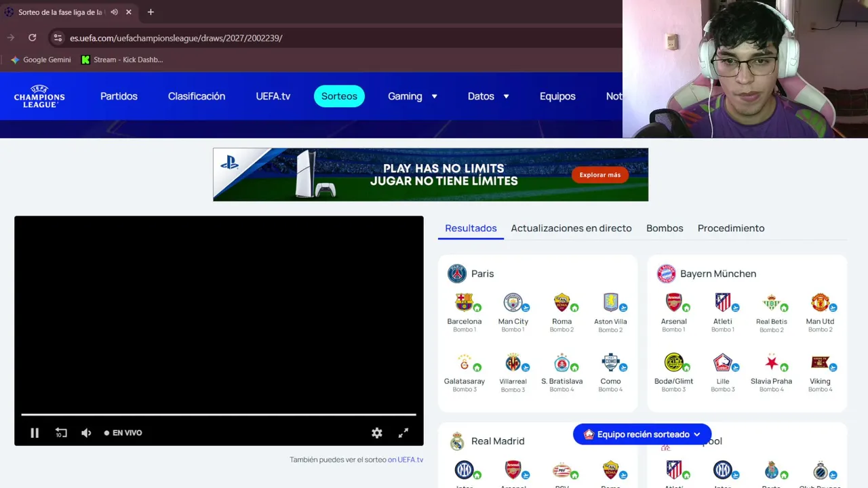868x488 pixels.
Task: Select the Viking crest
Action: click(x=820, y=363)
